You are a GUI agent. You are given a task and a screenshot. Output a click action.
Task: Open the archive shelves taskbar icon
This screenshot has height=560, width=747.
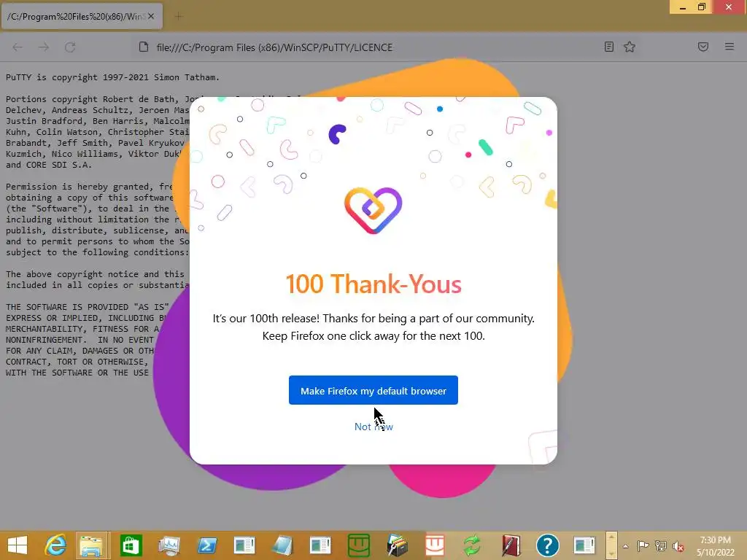pos(397,545)
